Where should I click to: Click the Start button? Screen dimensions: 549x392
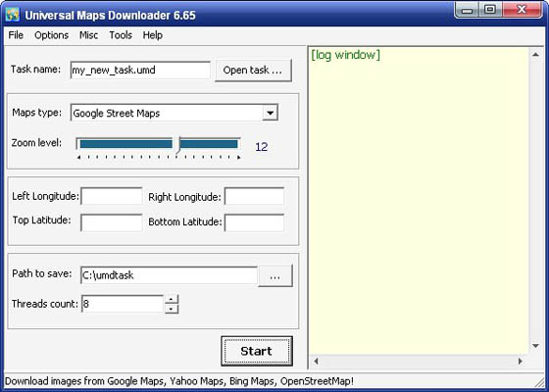pyautogui.click(x=257, y=351)
